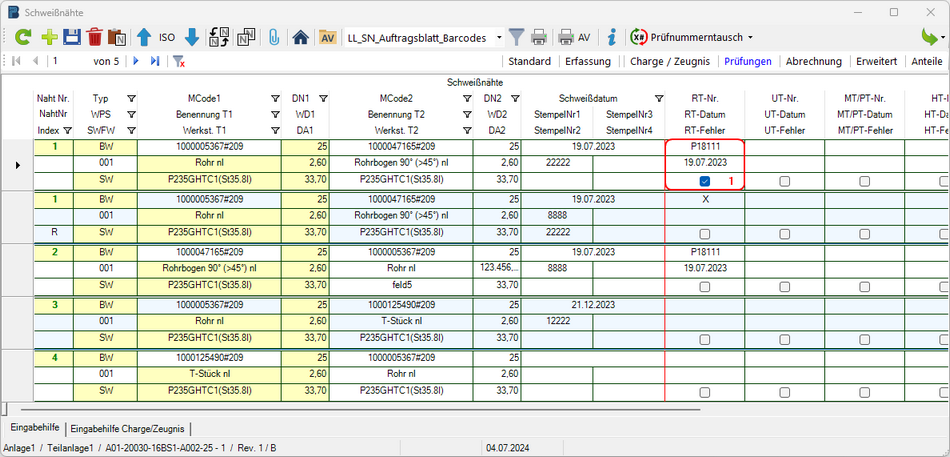This screenshot has width=950, height=457.
Task: Switch to the Abrechnung tab
Action: tap(813, 61)
